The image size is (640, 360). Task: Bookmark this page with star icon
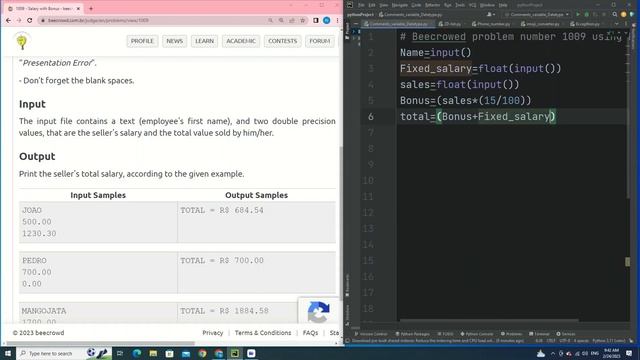point(302,20)
